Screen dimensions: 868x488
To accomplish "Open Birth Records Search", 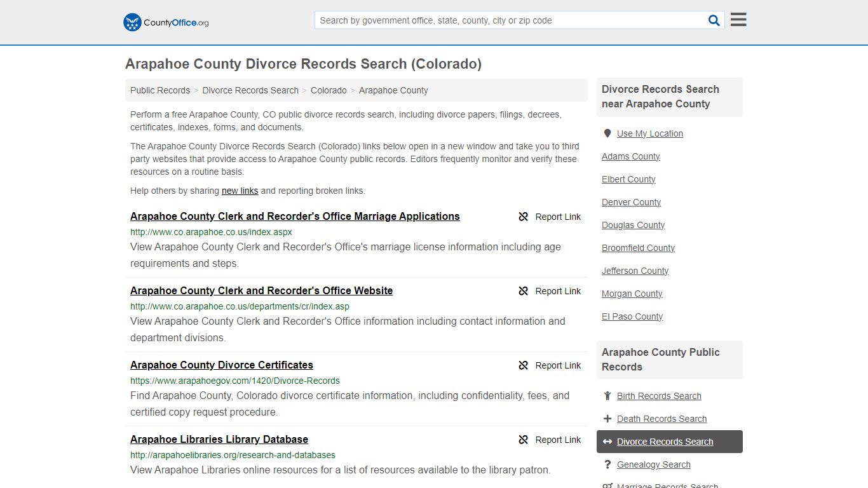I will click(659, 396).
